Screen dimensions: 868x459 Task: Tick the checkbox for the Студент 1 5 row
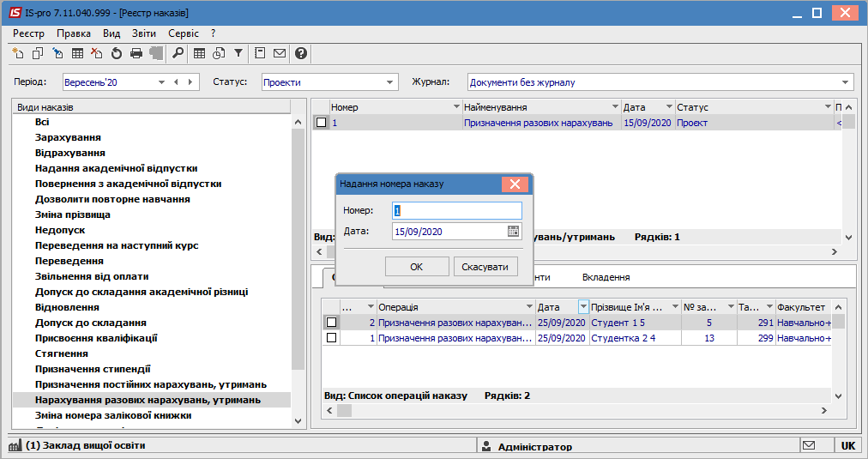pos(332,323)
